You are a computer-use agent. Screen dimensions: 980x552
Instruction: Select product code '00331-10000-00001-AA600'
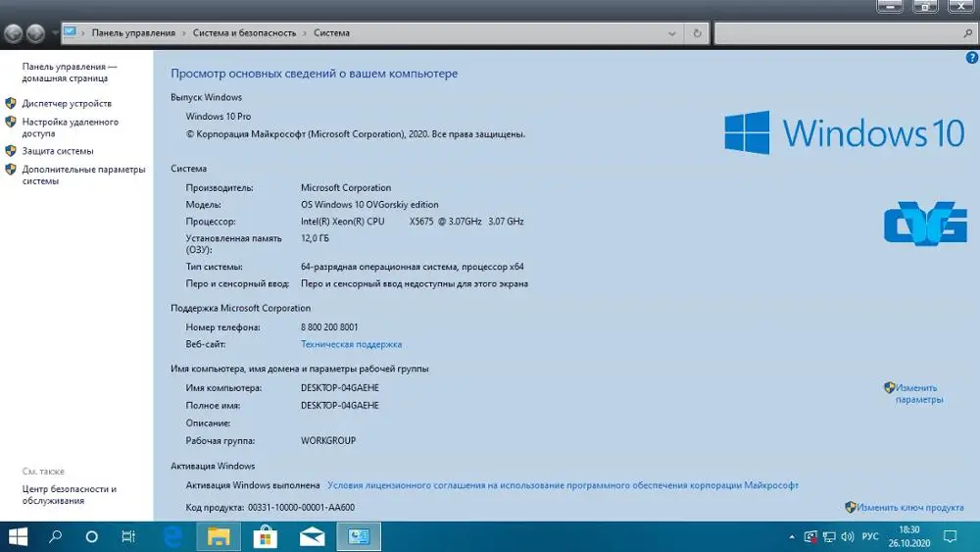point(301,508)
